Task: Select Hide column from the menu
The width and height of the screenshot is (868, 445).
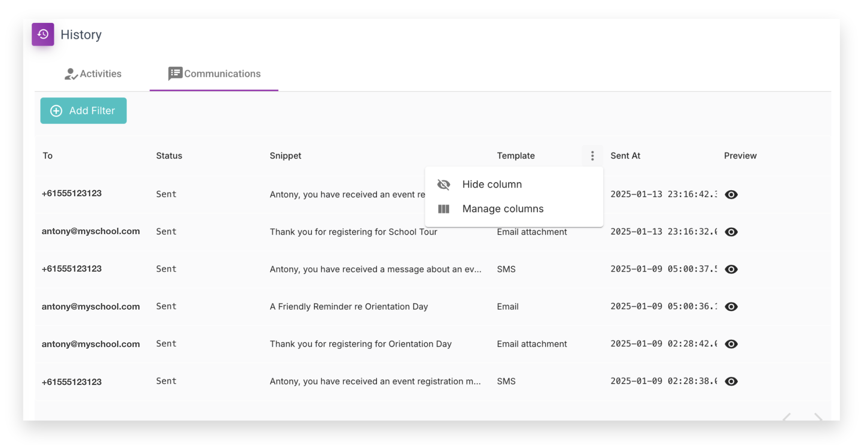Action: (492, 184)
